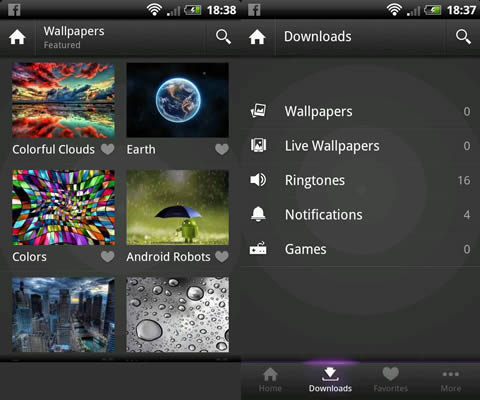Favorite the Earth wallpaper with heart
Screen dimensions: 480x400
point(222,149)
